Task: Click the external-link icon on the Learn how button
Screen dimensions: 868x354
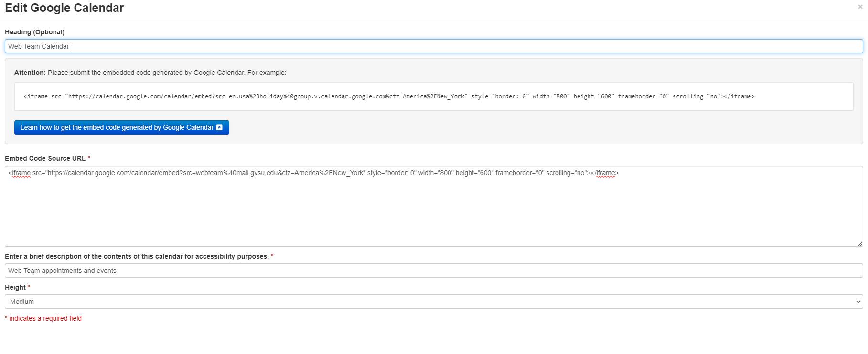Action: 219,127
